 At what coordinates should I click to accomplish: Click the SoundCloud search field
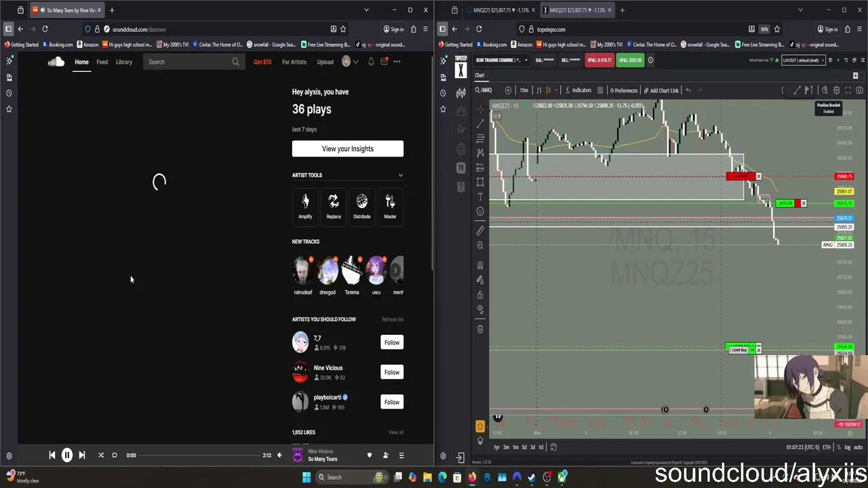click(194, 62)
